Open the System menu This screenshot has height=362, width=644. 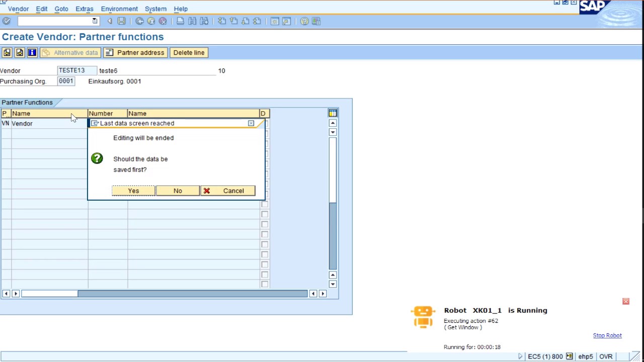pyautogui.click(x=155, y=9)
